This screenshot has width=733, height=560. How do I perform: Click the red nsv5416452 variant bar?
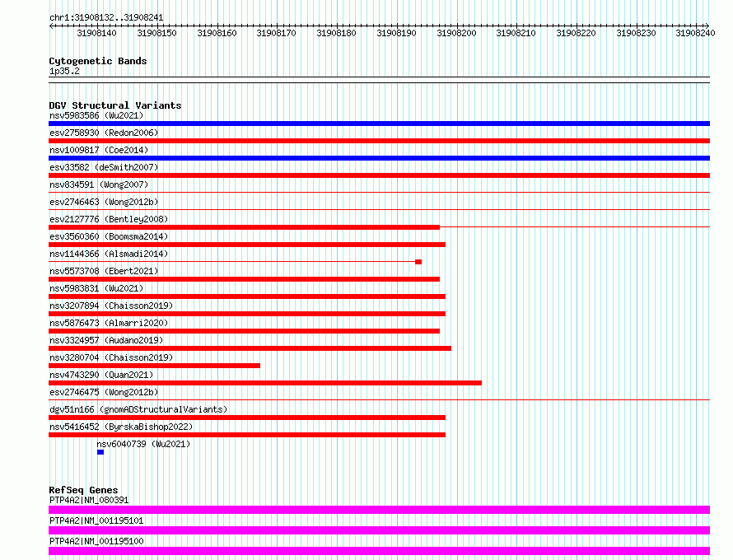[247, 435]
